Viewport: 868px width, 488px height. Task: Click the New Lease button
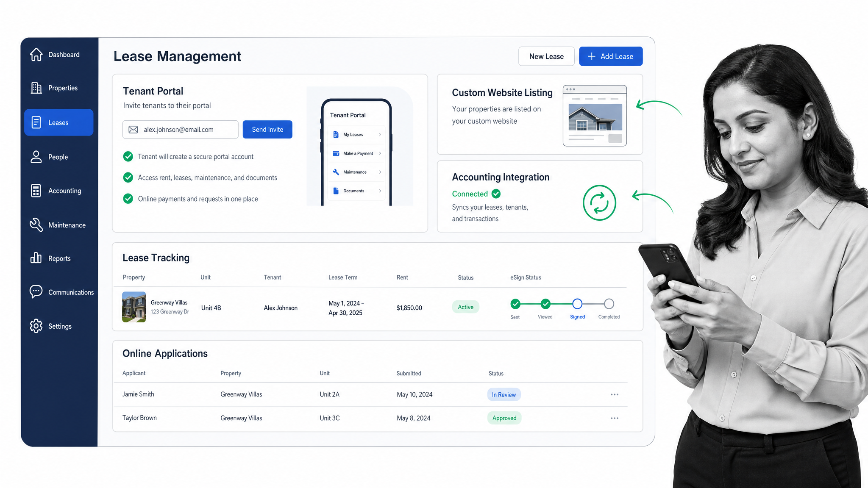click(x=546, y=56)
